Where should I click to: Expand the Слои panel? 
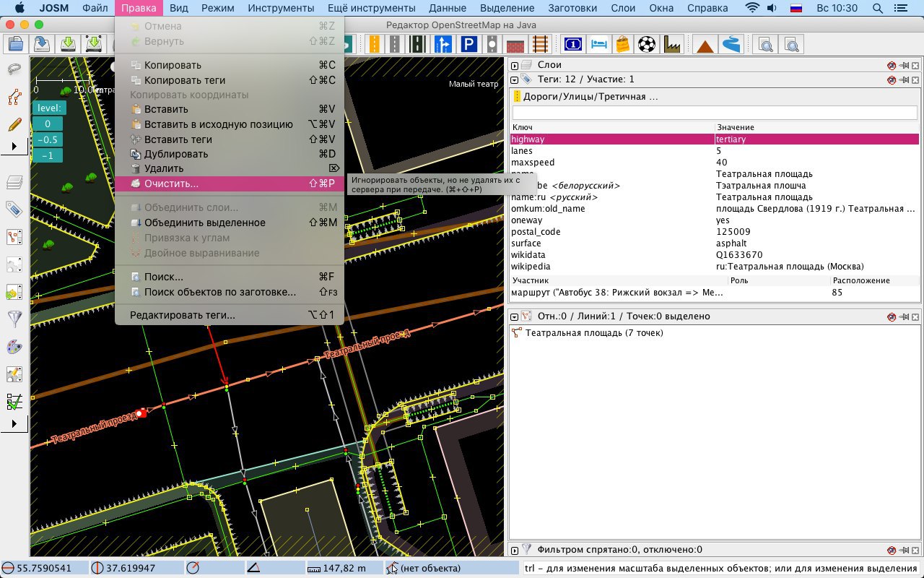pyautogui.click(x=515, y=66)
